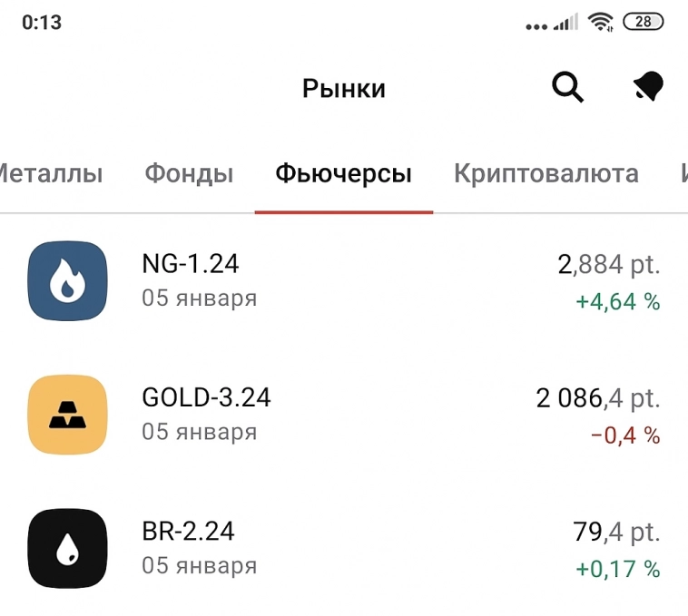This screenshot has height=616, width=688.
Task: Open the GOLD-3.24 futures title
Action: [x=206, y=397]
